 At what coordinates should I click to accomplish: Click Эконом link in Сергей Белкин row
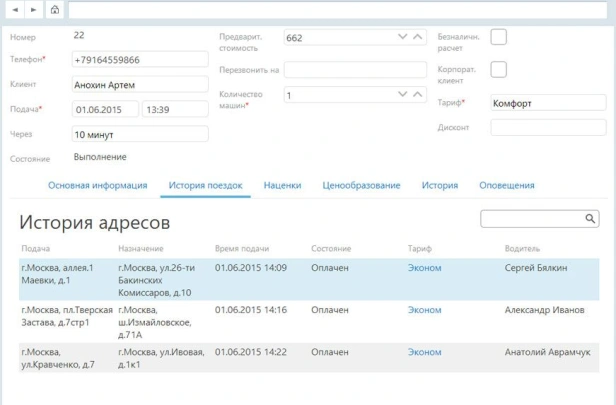[x=424, y=268]
